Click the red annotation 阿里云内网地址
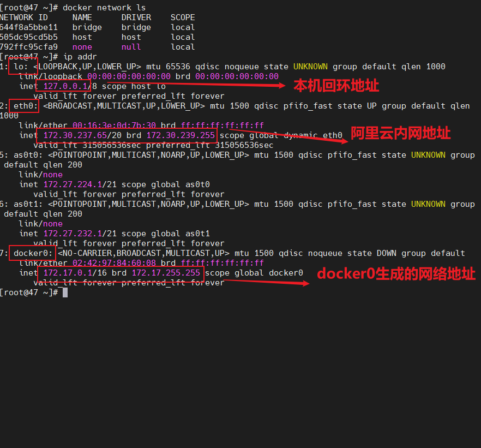 [x=400, y=133]
